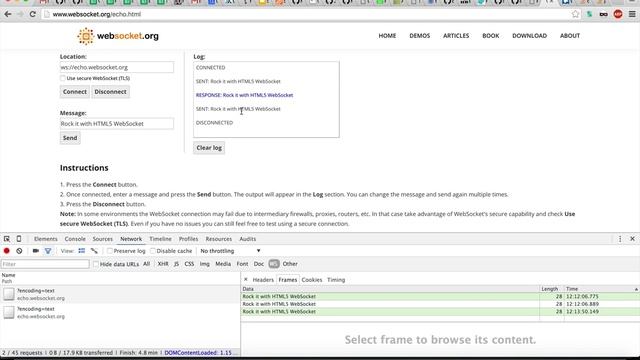
Task: Filter requests by Other
Action: [290, 264]
